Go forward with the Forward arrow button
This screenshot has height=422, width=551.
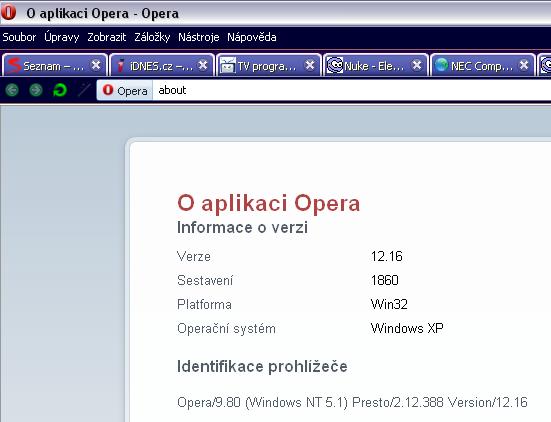click(x=35, y=90)
